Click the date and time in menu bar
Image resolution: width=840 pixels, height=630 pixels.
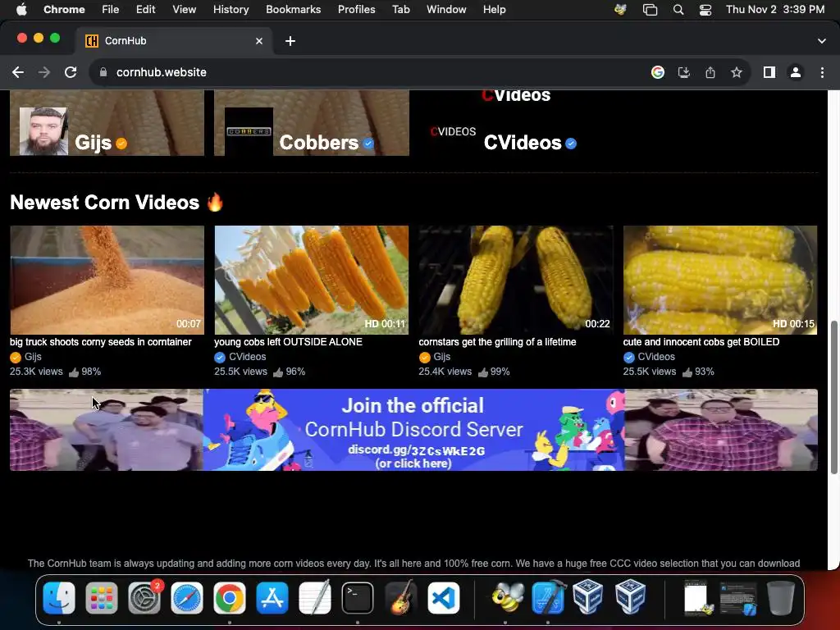point(775,10)
